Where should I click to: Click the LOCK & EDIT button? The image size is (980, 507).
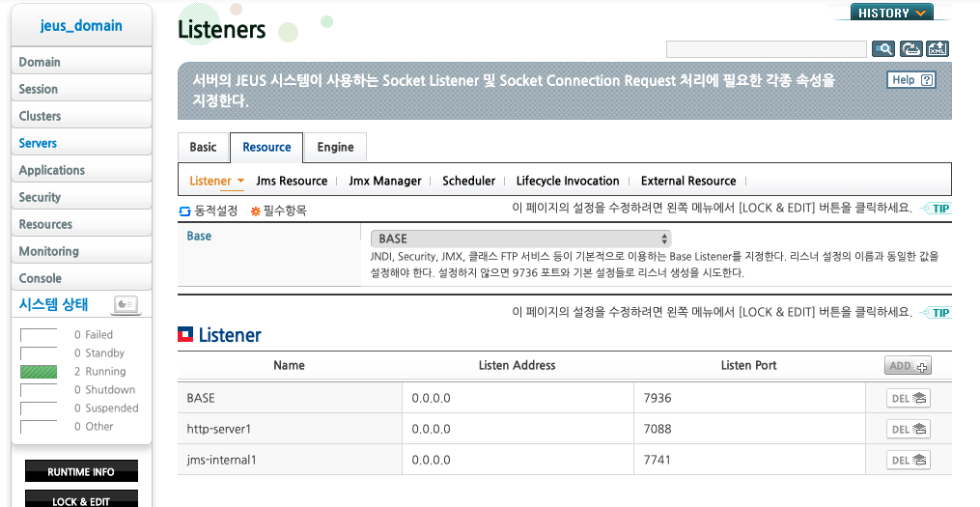pos(81,500)
